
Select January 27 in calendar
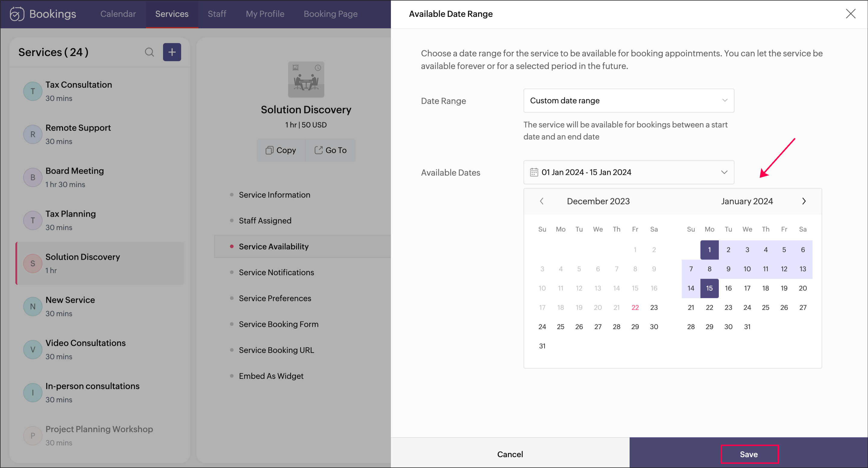[803, 307]
